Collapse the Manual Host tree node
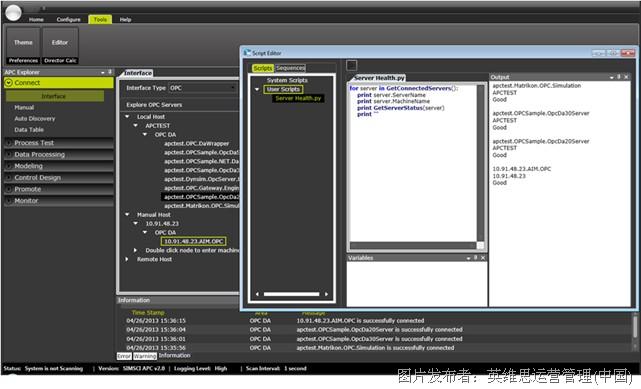641x389 pixels. 127,215
